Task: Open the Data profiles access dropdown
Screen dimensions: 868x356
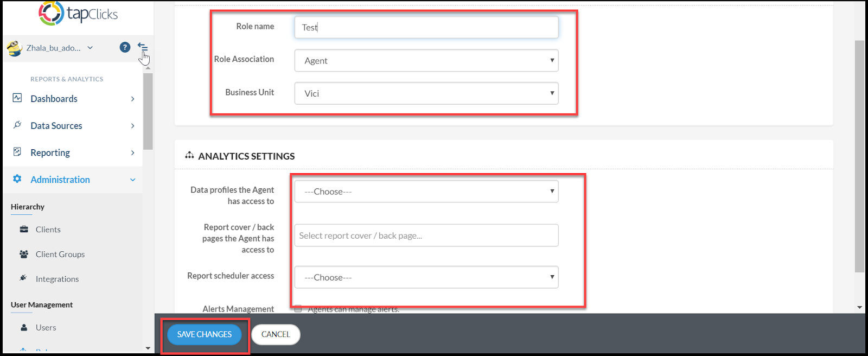Action: [x=426, y=191]
